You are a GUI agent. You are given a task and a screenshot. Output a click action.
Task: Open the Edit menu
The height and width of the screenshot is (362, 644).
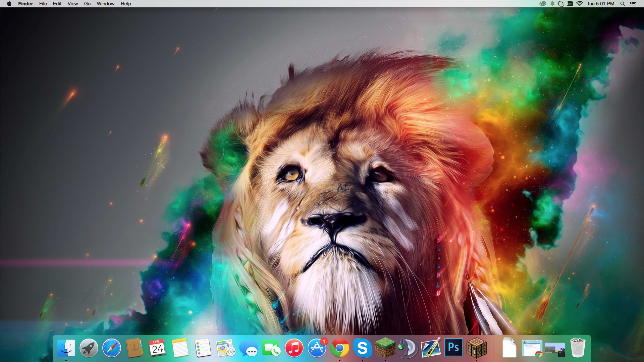(57, 4)
